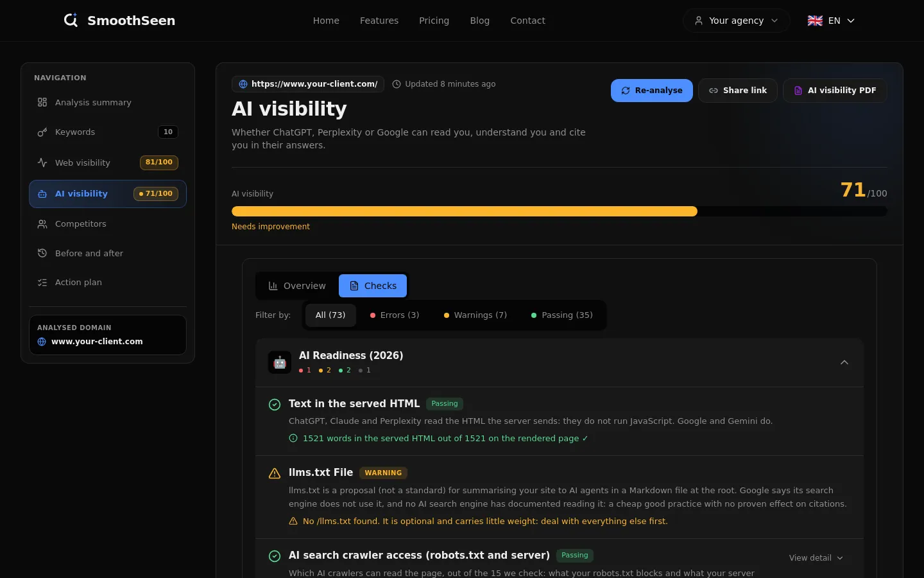Click the warning triangle beside llms.txt File
The width and height of the screenshot is (924, 578).
(x=275, y=473)
